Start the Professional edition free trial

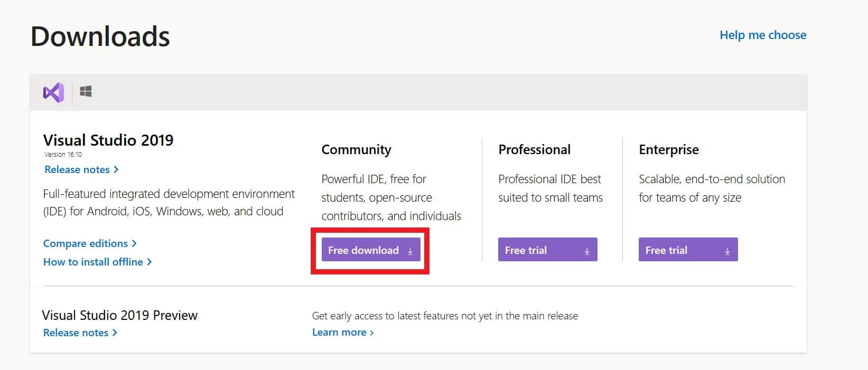[526, 250]
